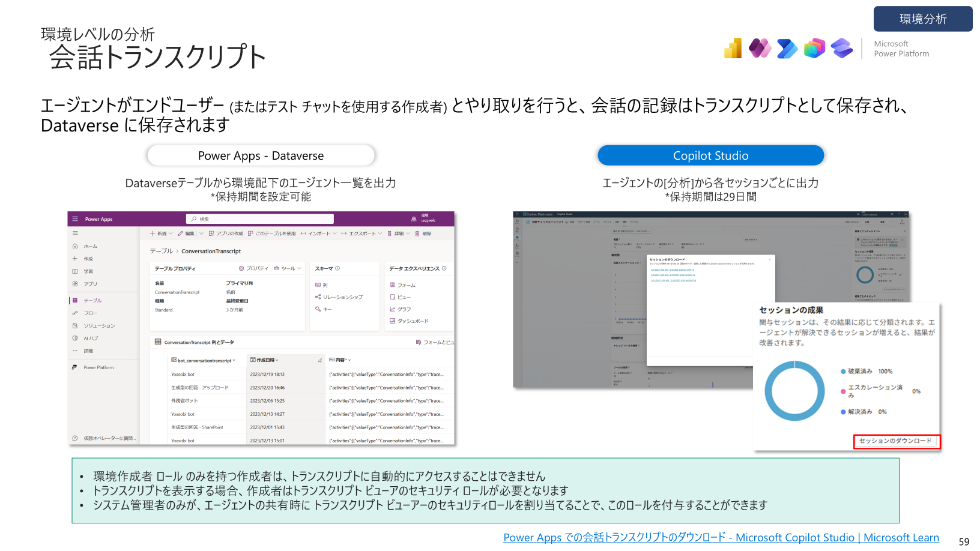Open ビュー under data experiences
This screenshot has width=980, height=551.
tap(401, 297)
